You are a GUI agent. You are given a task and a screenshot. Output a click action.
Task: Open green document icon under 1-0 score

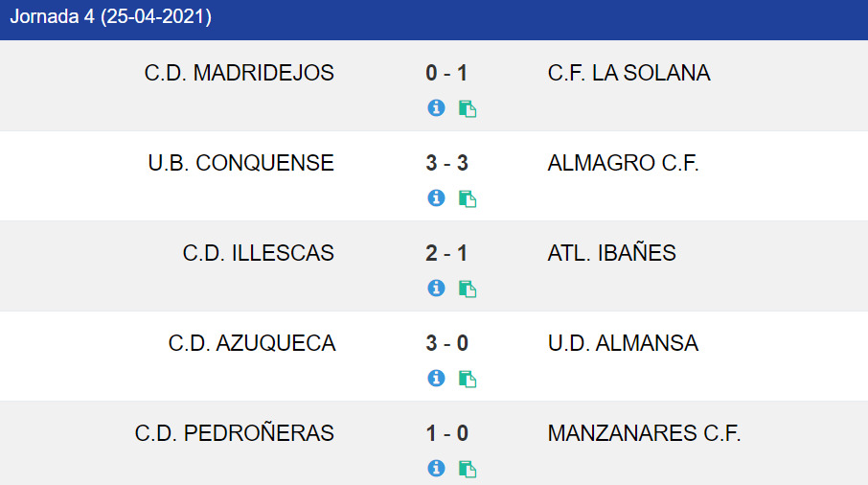pos(468,470)
